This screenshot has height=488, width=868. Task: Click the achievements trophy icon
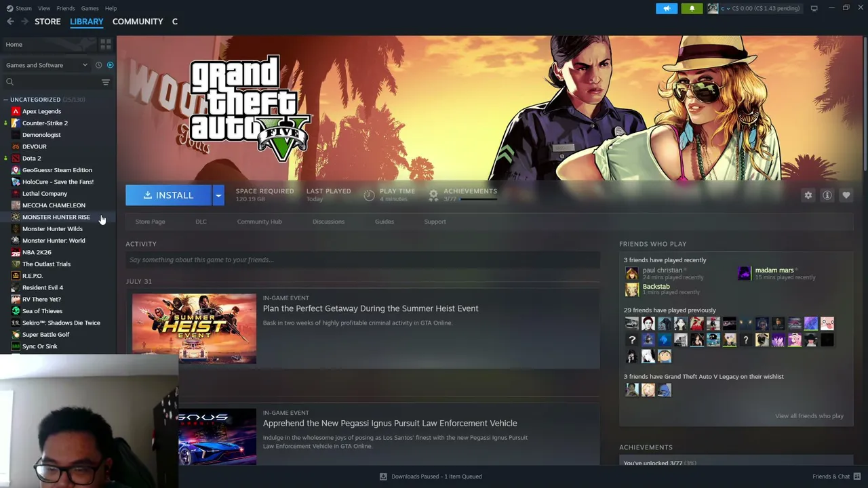pyautogui.click(x=433, y=195)
